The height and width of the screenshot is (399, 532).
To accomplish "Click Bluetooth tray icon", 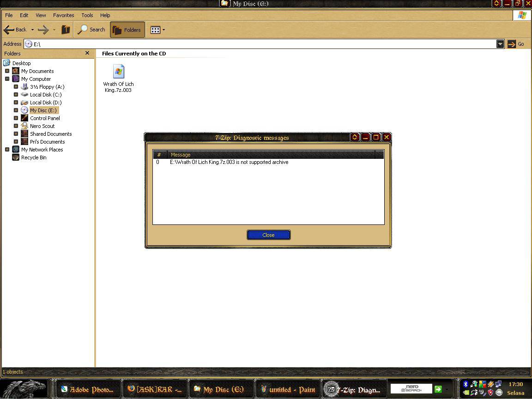I will (466, 384).
